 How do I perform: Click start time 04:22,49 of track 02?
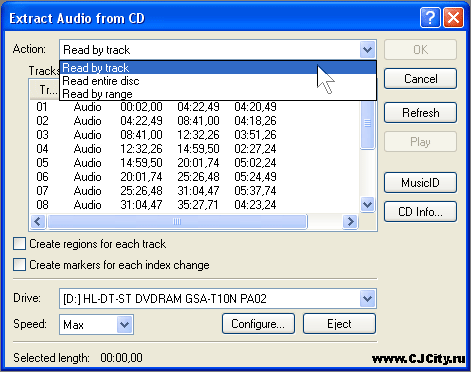[141, 121]
